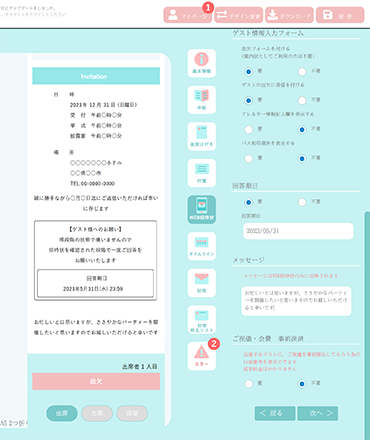370x440 pixels.
Task: Click the pink 出欠 bar in preview
Action: (x=96, y=381)
